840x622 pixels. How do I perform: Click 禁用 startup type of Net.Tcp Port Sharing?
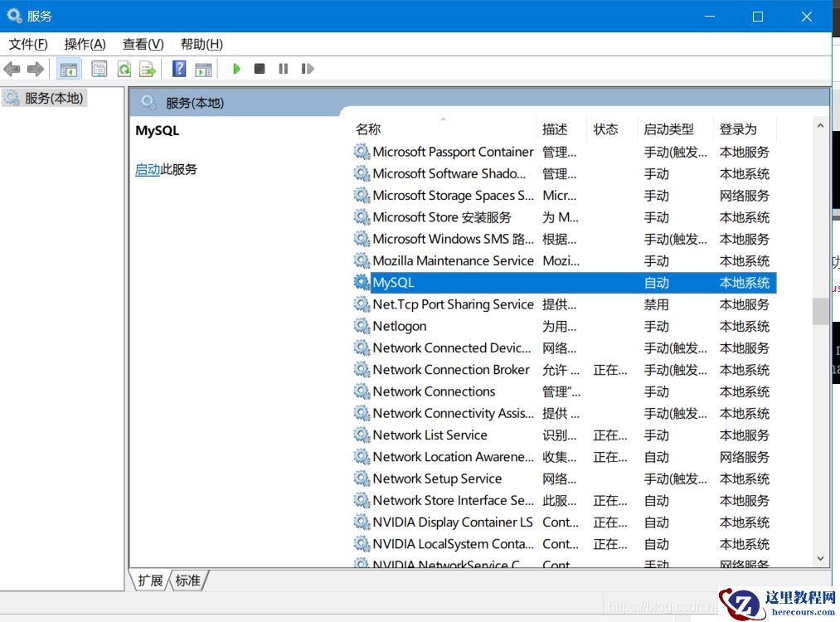pyautogui.click(x=656, y=305)
